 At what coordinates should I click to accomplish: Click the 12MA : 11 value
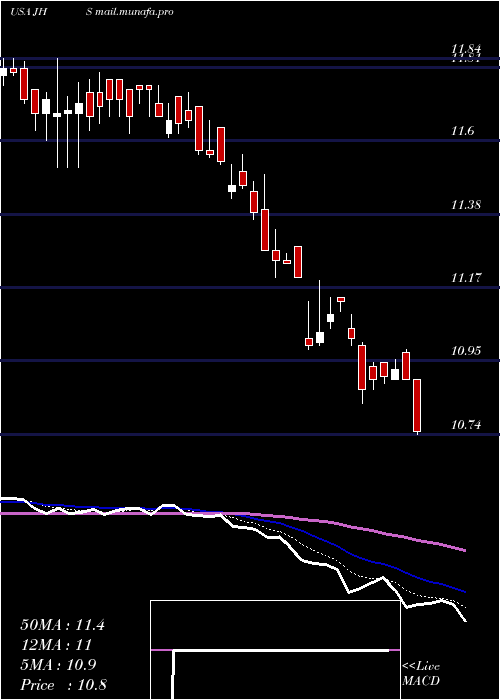pos(56,645)
